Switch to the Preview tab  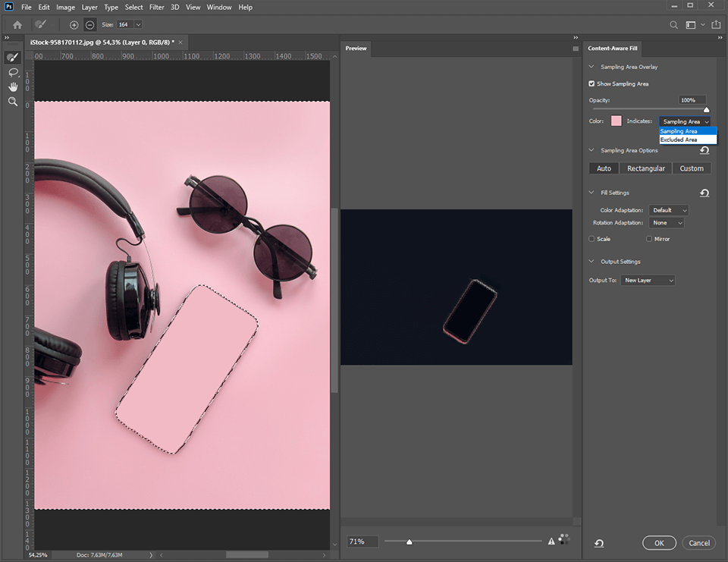(356, 48)
